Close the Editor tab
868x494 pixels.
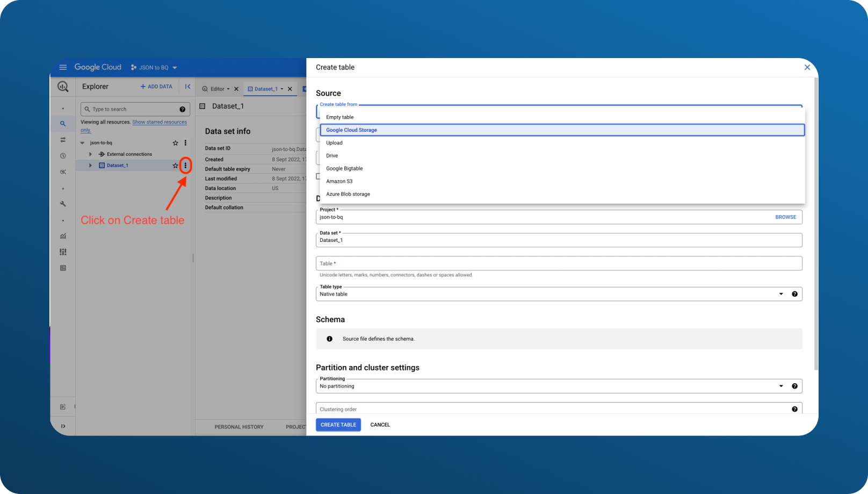coord(236,89)
